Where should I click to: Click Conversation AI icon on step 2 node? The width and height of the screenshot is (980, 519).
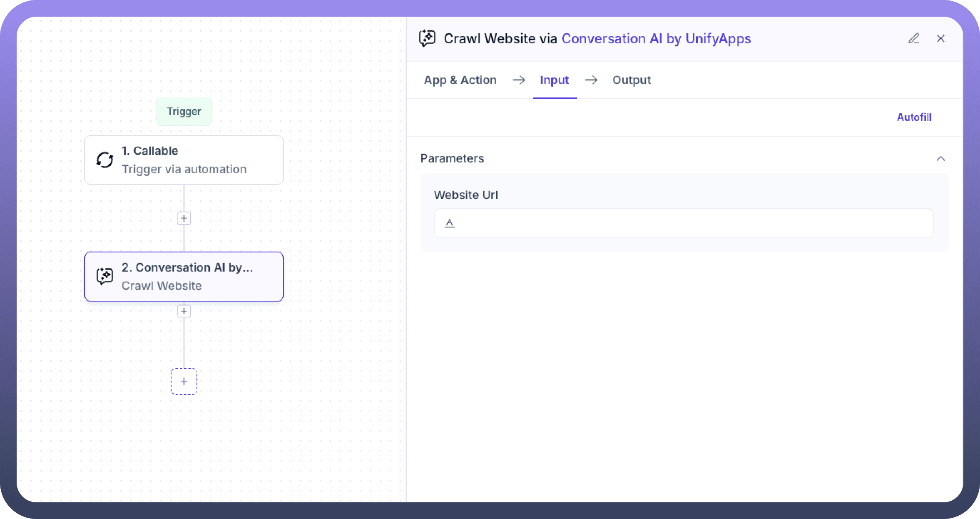105,276
